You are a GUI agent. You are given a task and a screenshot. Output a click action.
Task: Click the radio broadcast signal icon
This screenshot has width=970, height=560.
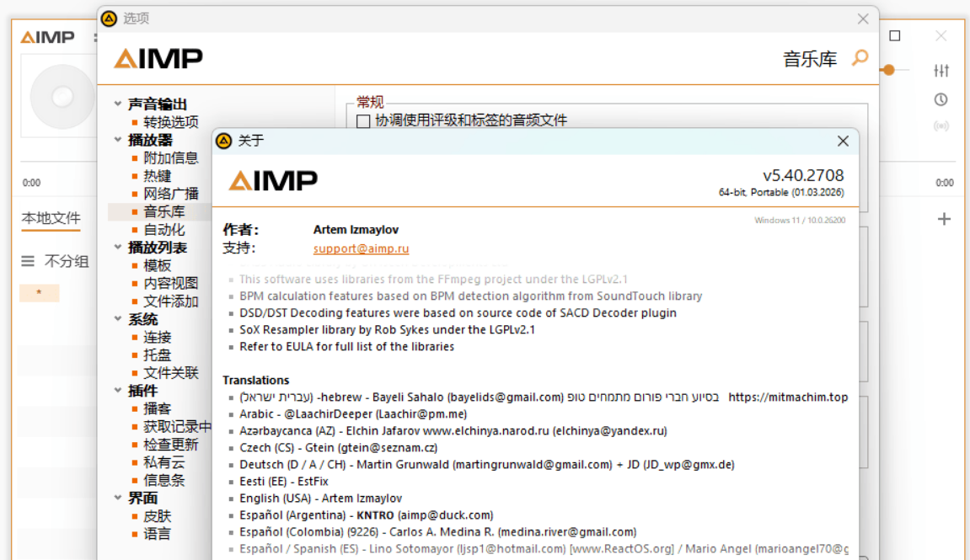[x=941, y=127]
